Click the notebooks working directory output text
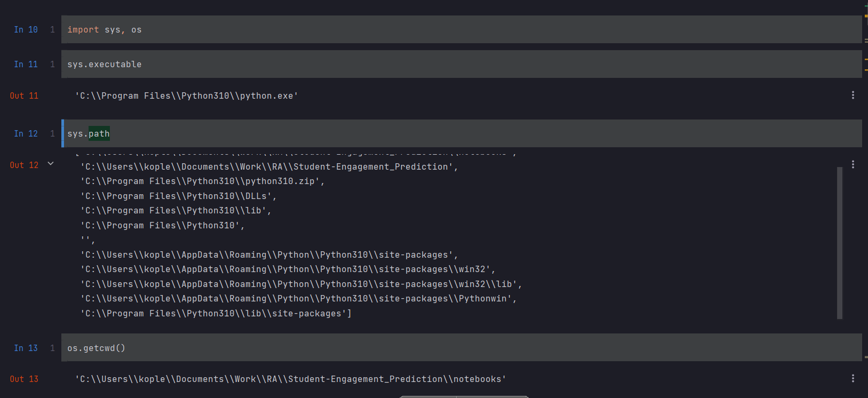Viewport: 868px width, 398px height. (290, 379)
